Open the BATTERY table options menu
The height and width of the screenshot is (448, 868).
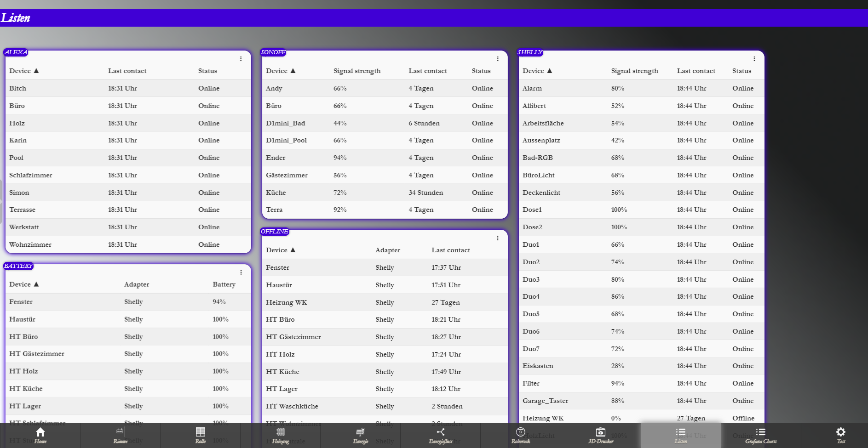coord(241,272)
